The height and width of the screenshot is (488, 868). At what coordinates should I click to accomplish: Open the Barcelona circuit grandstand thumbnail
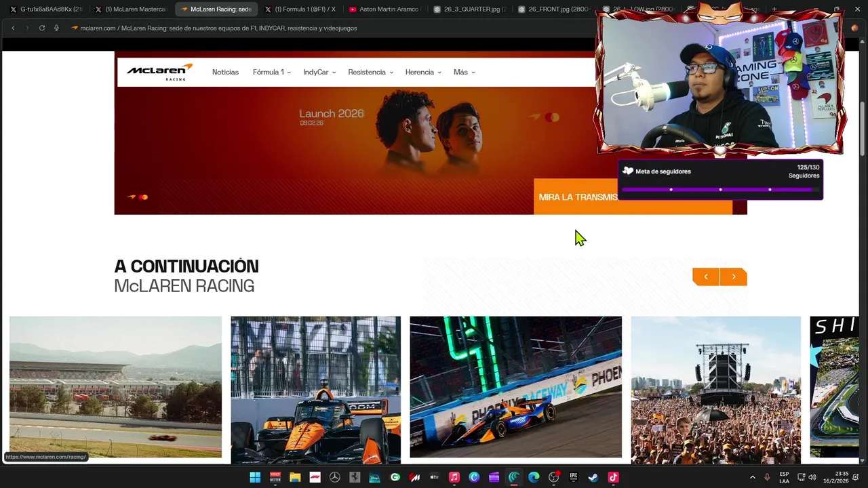(x=115, y=387)
